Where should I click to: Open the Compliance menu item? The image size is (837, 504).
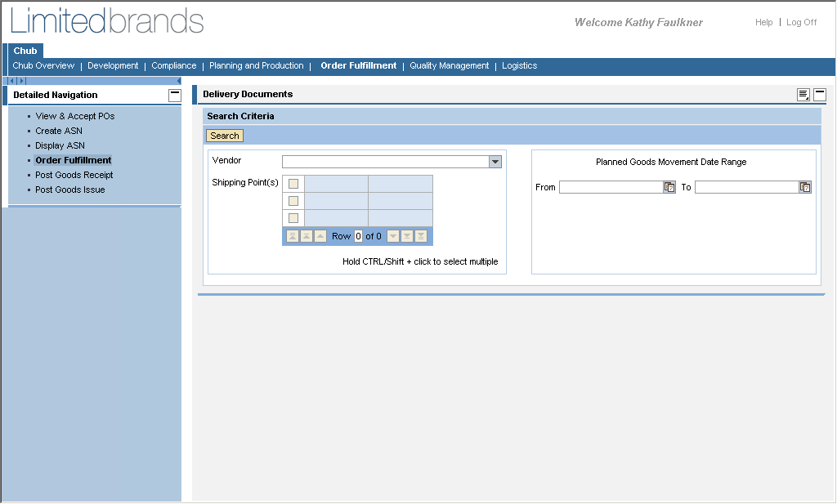[174, 65]
